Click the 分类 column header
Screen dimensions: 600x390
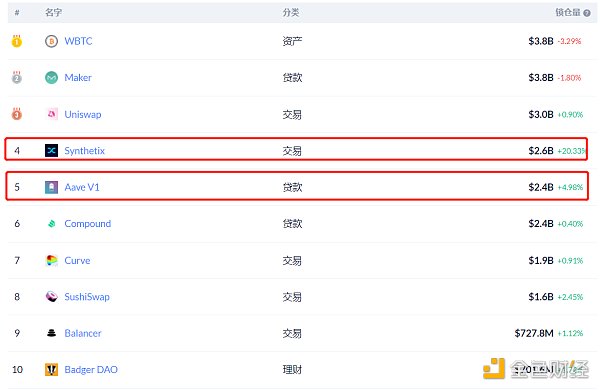(x=291, y=13)
